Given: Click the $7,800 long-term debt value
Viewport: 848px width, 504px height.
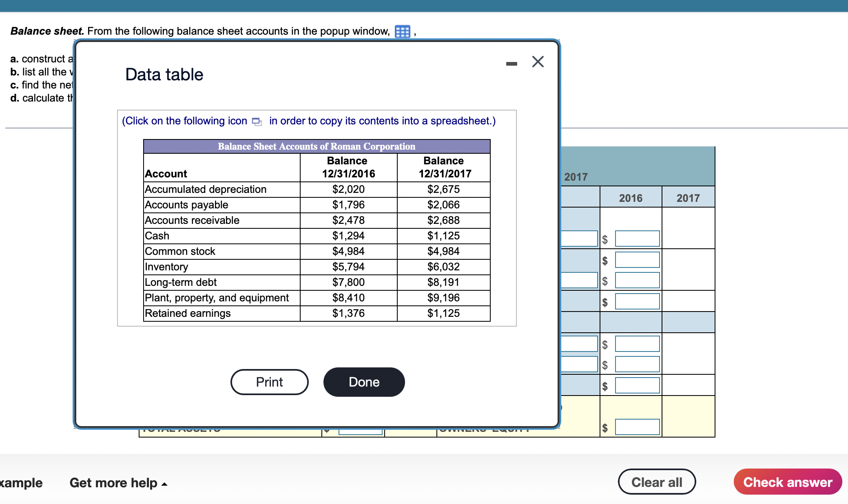Looking at the screenshot, I should (x=348, y=282).
